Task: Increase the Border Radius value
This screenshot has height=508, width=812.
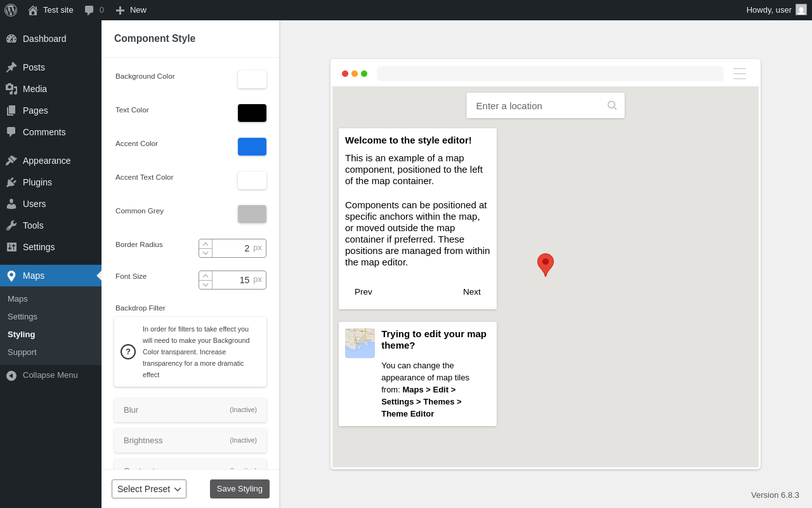Action: tap(206, 244)
